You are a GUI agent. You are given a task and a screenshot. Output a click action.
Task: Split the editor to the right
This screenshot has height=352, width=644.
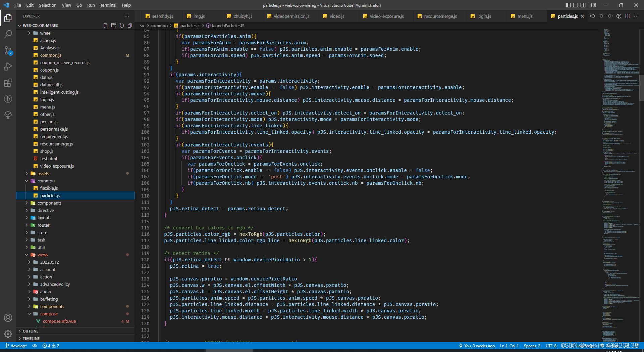pyautogui.click(x=628, y=16)
